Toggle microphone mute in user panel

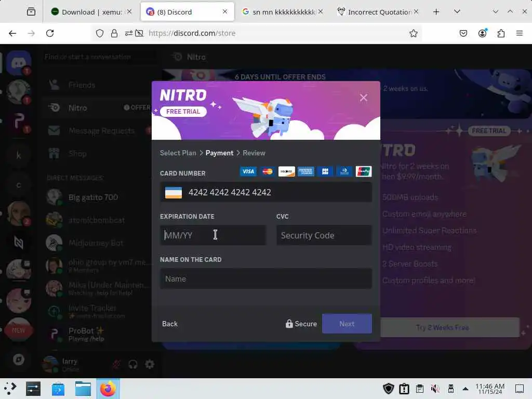[116, 364]
